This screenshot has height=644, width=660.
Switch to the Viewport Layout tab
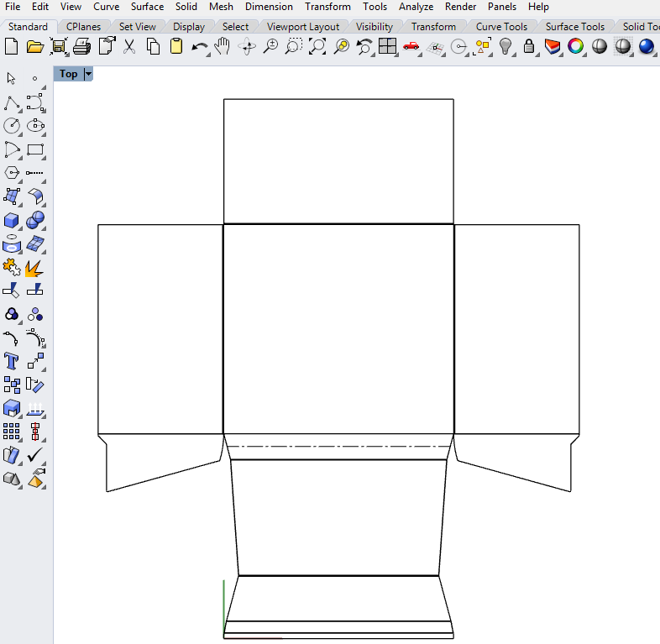pos(303,27)
